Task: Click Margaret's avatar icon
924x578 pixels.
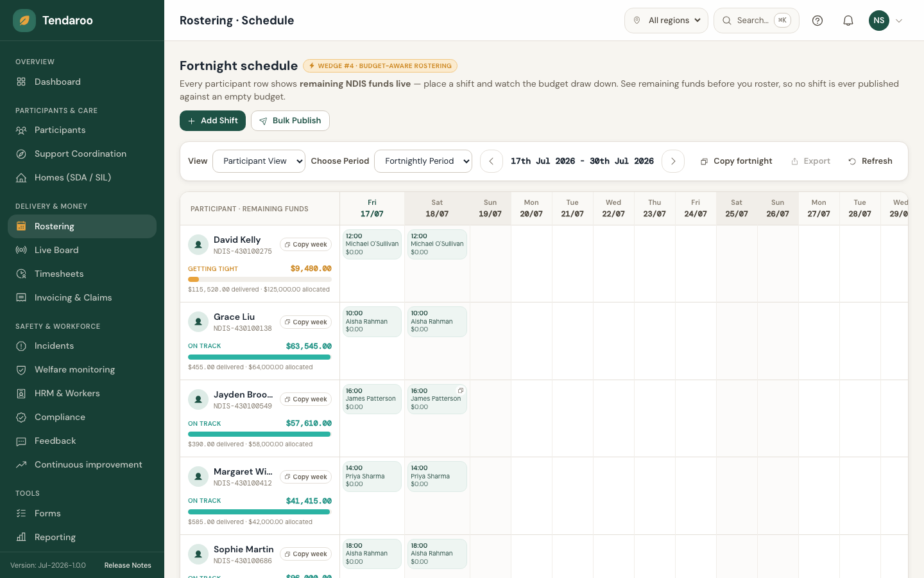Action: [198, 477]
